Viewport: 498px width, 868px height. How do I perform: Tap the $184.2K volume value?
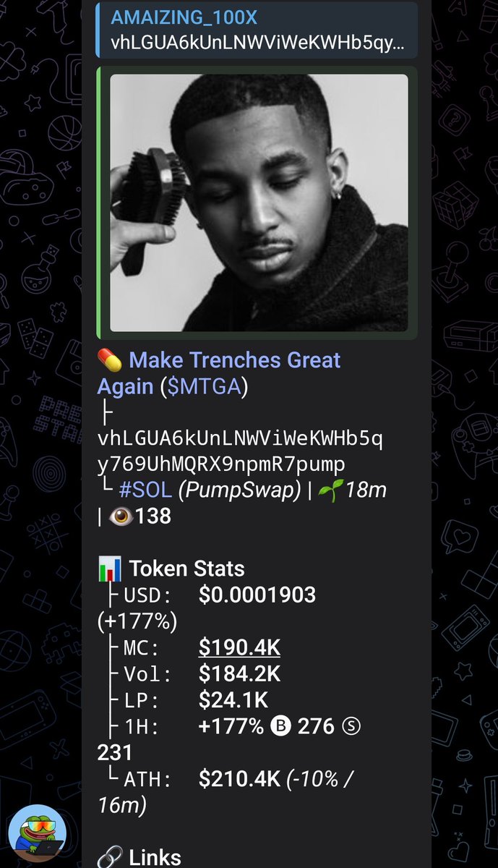239,674
